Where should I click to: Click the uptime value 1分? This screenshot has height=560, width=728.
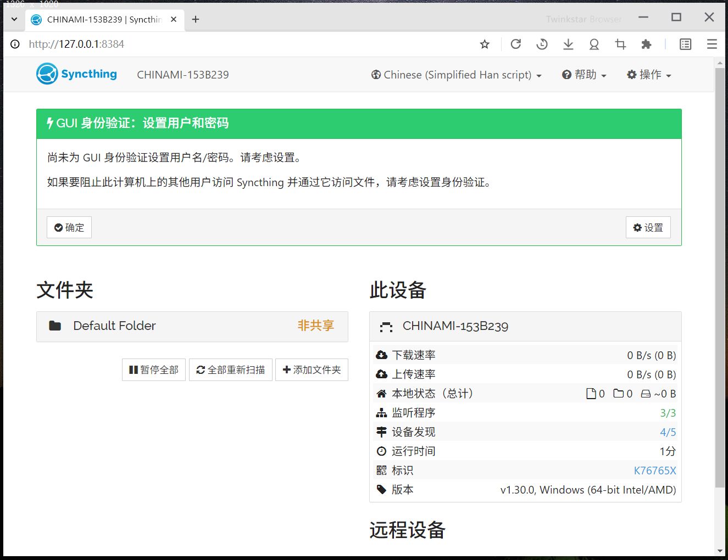(x=668, y=451)
